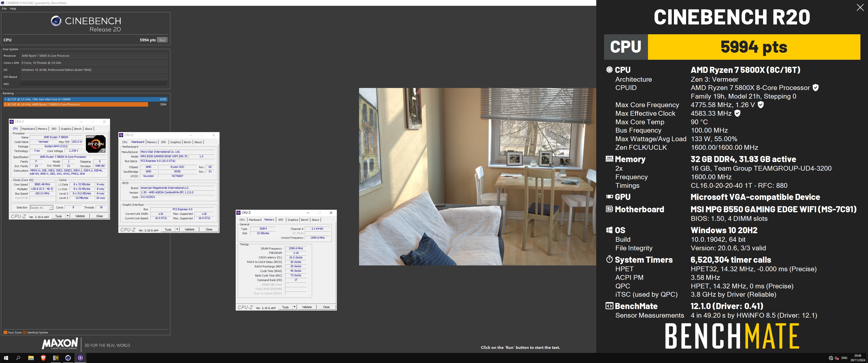The width and height of the screenshot is (868, 363).
Task: Click Validate in CPU-Z CPU window
Action: click(80, 216)
